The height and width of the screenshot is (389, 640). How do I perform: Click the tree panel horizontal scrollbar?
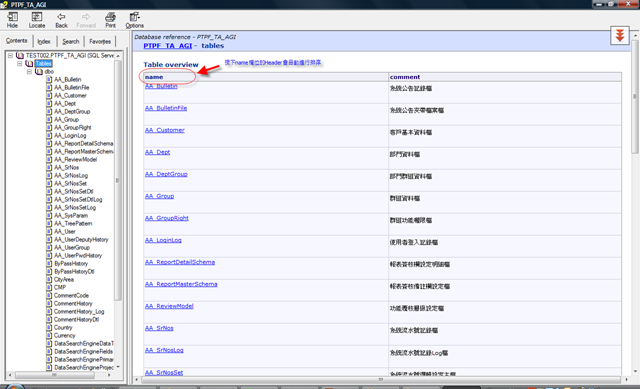[x=54, y=375]
